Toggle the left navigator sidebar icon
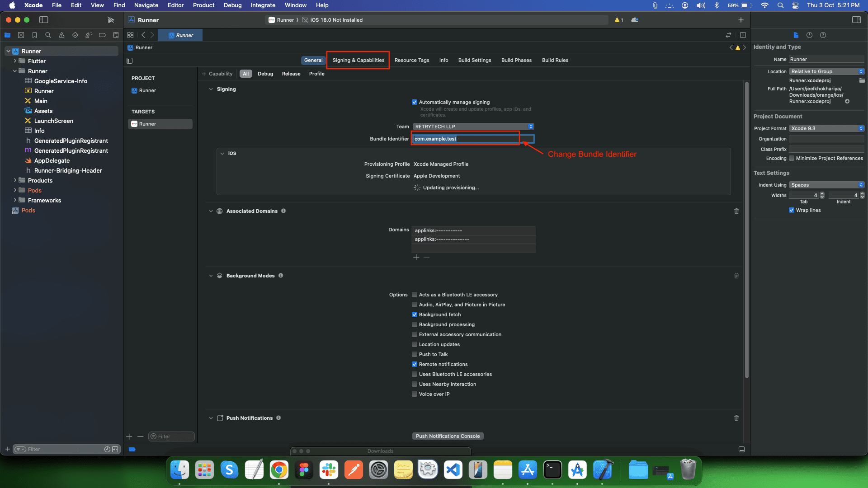 44,20
